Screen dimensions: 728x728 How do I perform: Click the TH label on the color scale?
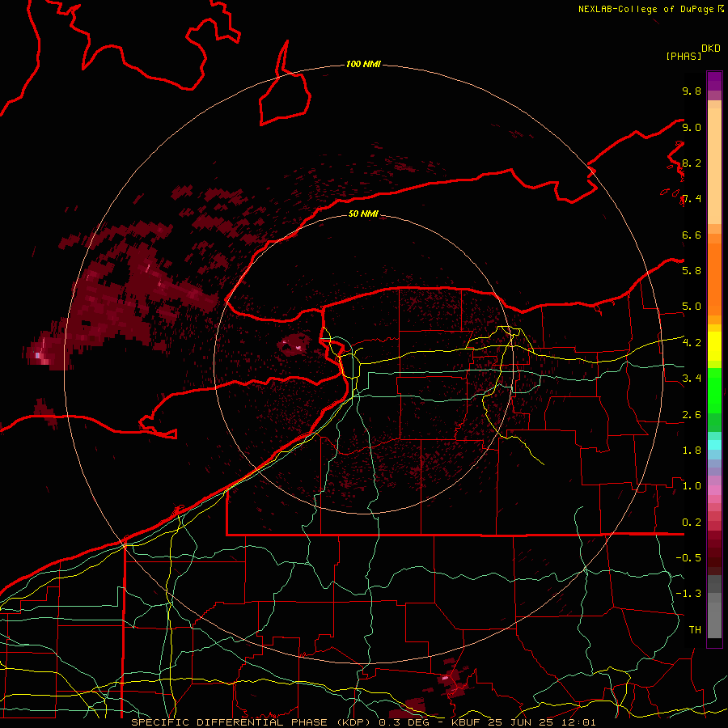pyautogui.click(x=695, y=629)
